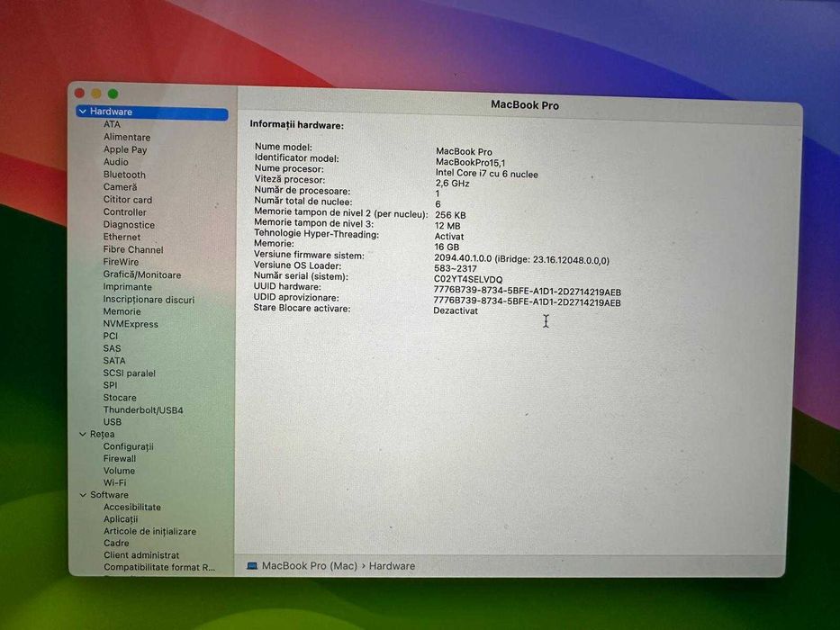Click the 12 MB level 3 cache value
This screenshot has width=840, height=630.
[x=447, y=226]
